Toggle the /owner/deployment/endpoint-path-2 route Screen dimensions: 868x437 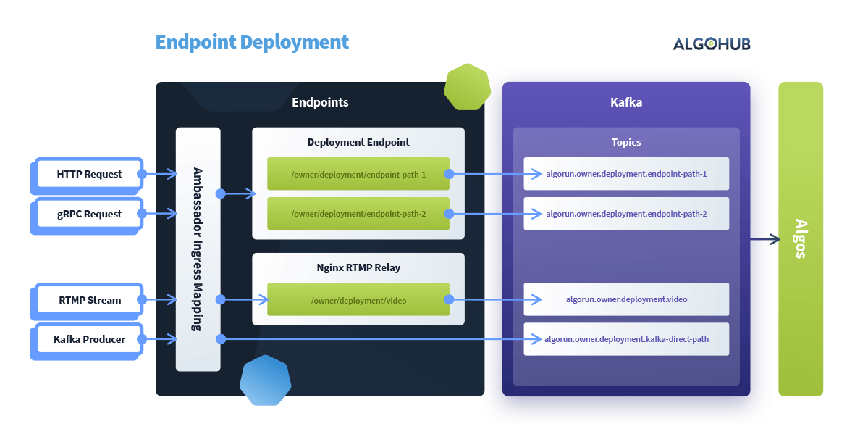click(x=358, y=213)
